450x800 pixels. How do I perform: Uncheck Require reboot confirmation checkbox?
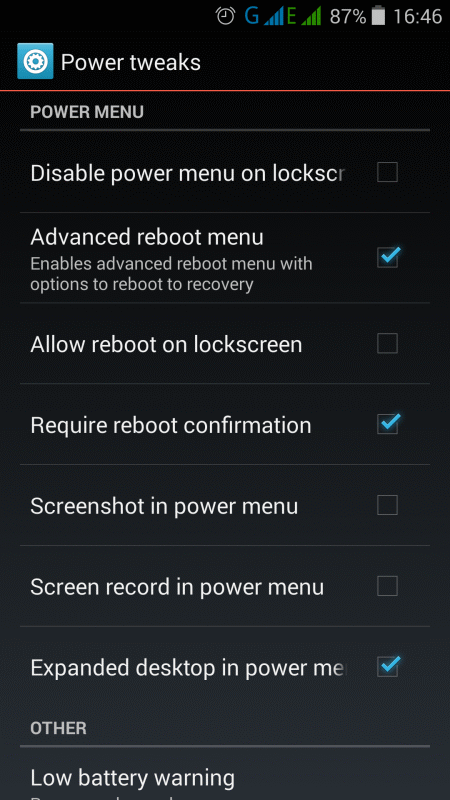[388, 424]
